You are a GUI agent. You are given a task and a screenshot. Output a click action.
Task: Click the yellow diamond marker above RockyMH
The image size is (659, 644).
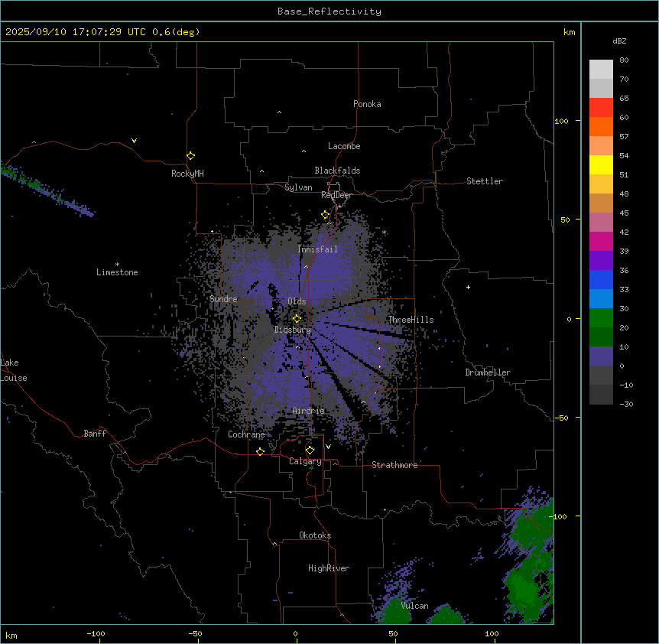[191, 156]
